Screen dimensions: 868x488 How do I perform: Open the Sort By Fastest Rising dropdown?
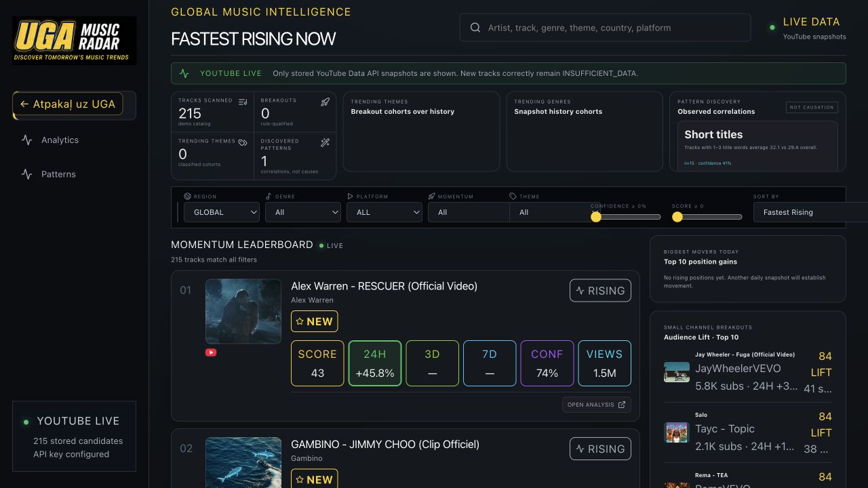[x=810, y=212]
